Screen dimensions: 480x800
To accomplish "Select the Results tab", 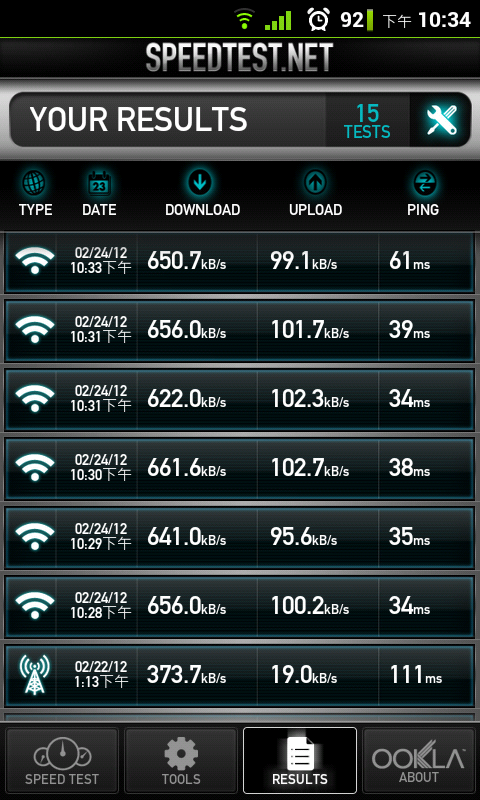I will point(300,760).
